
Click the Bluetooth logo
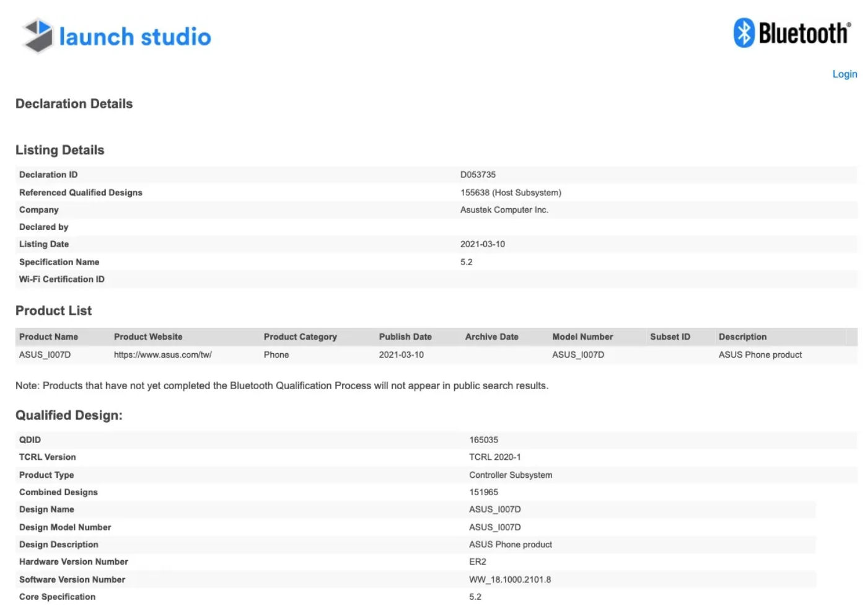point(792,33)
